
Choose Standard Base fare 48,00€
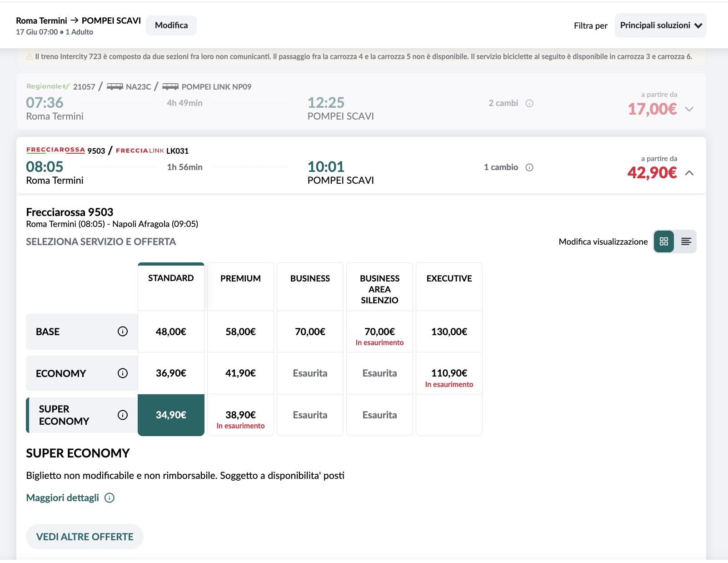coord(171,332)
